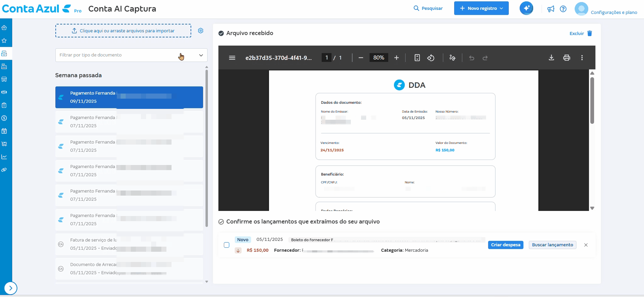This screenshot has height=297, width=644.
Task: Click the fit to page icon
Action: 417,58
